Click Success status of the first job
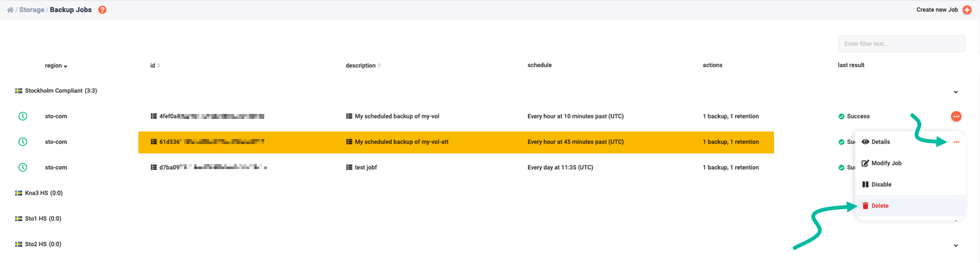The width and height of the screenshot is (980, 263). [x=854, y=116]
